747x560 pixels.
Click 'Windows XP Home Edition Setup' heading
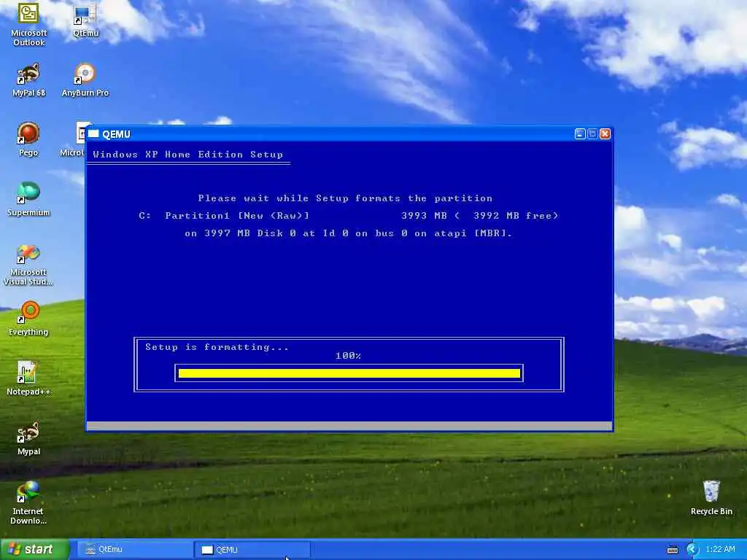[x=187, y=155]
